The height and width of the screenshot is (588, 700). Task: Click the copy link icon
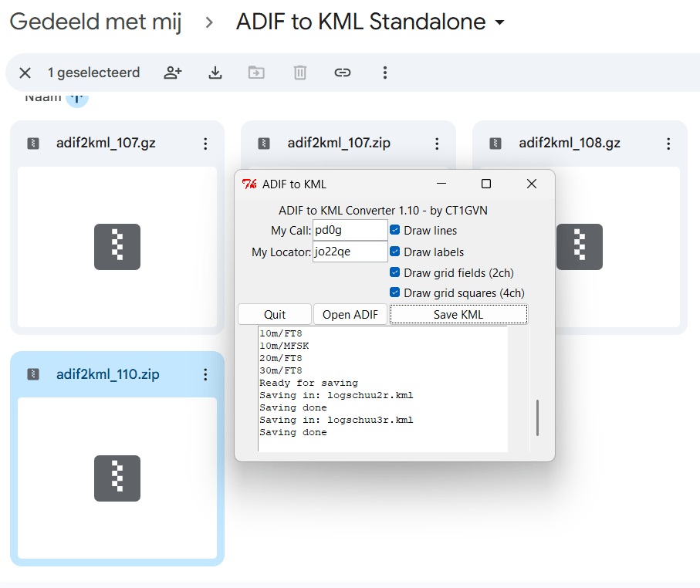point(343,73)
